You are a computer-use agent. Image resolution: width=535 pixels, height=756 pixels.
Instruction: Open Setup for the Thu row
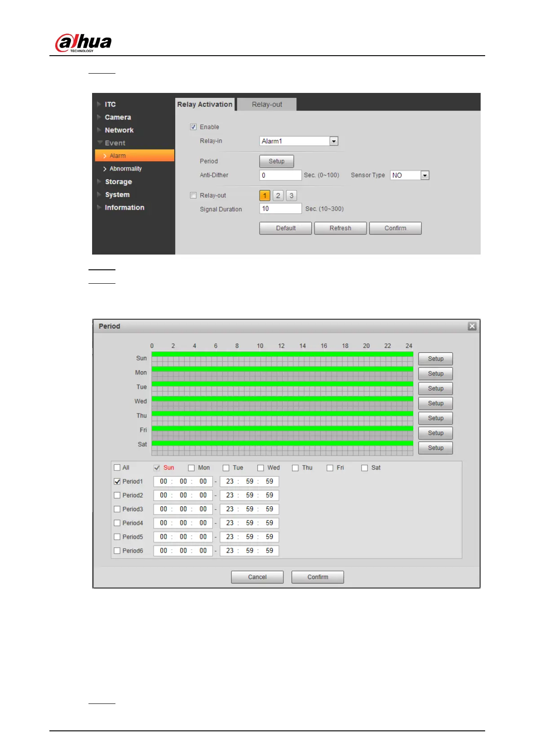click(435, 418)
